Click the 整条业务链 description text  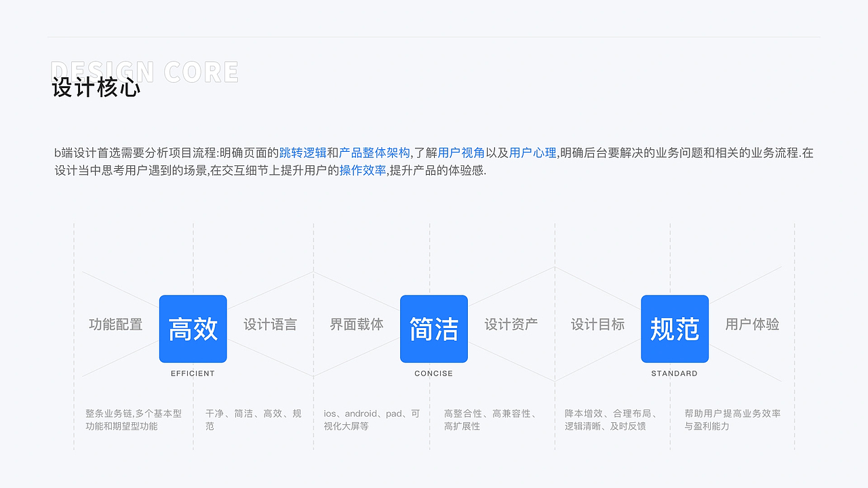click(134, 420)
